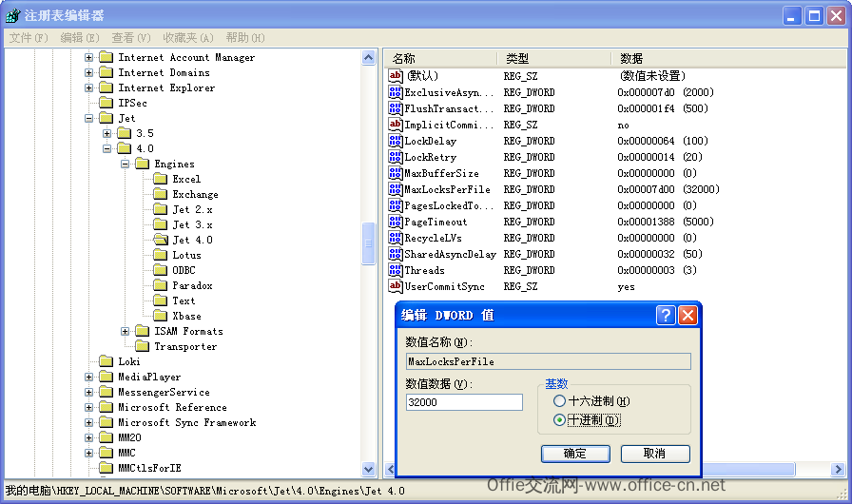
Task: Select the MMCtlsForIE tree item
Action: coord(149,468)
